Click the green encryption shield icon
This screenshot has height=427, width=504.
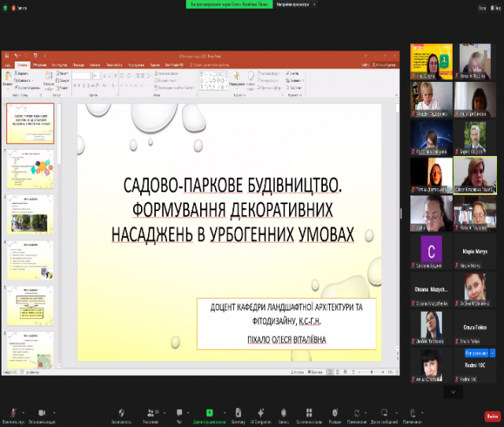pos(6,8)
